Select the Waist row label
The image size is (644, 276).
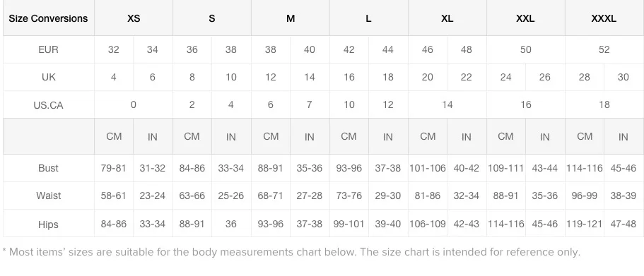click(x=49, y=196)
